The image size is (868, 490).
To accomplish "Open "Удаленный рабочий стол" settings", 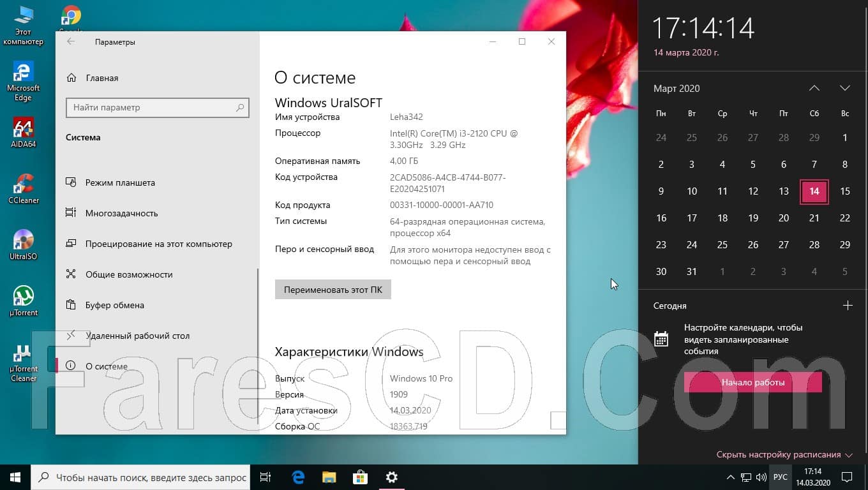I will coord(157,336).
